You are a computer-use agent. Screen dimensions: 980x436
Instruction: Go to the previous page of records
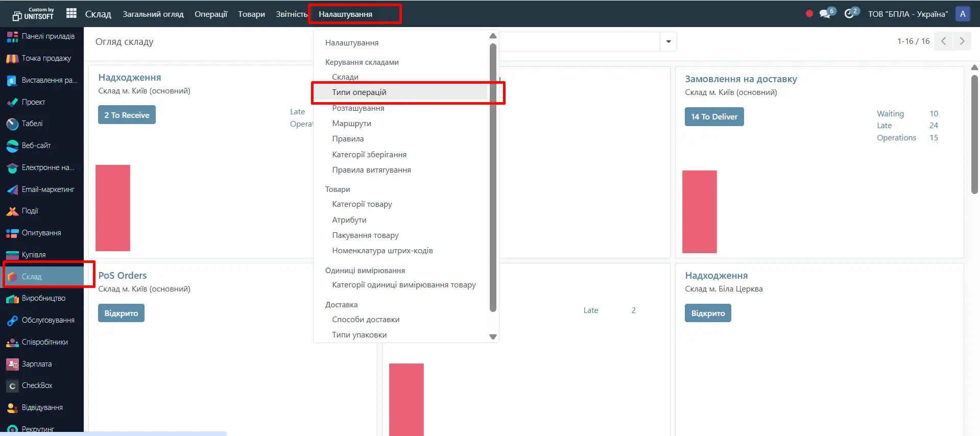point(943,41)
